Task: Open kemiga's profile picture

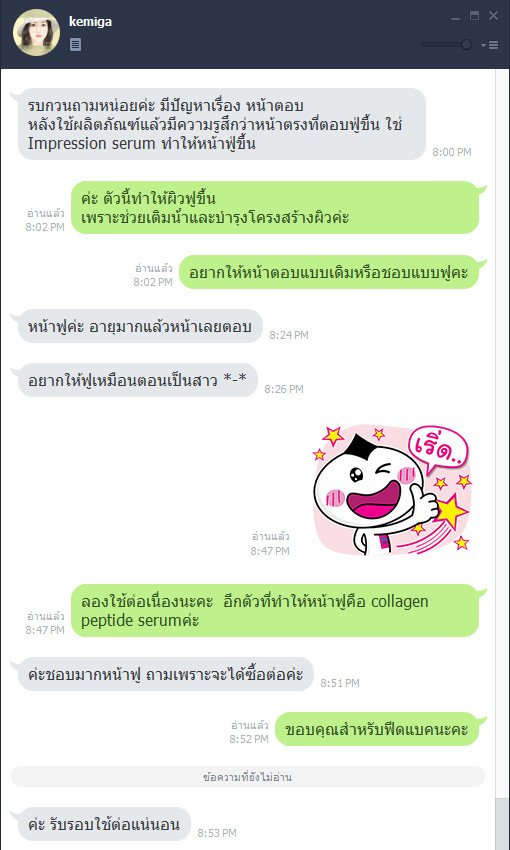Action: tap(36, 33)
